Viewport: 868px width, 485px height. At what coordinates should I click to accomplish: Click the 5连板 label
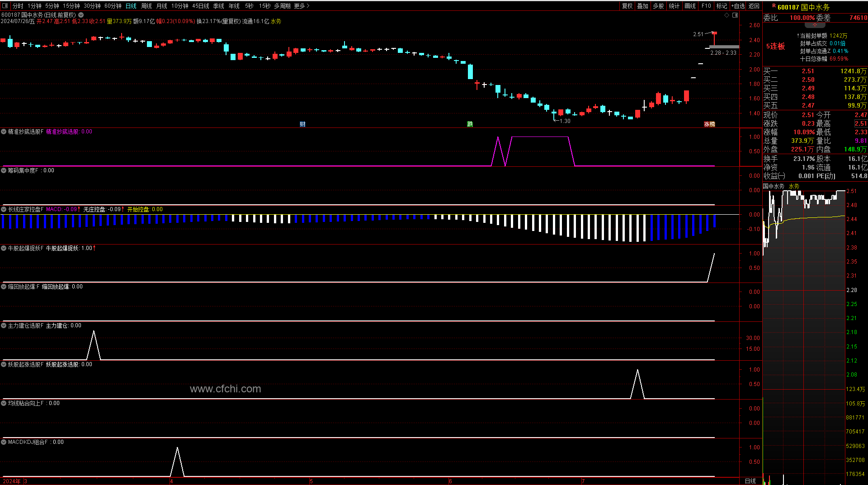[775, 47]
